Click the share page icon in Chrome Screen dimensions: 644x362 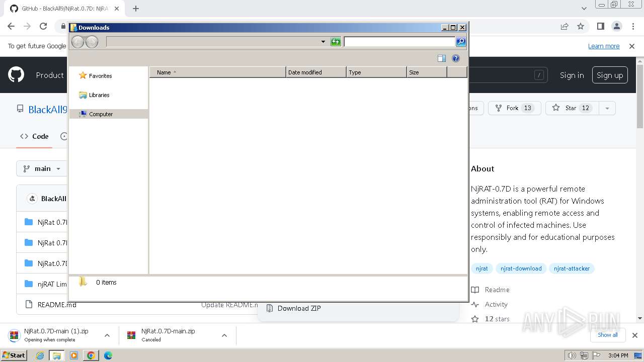pyautogui.click(x=565, y=26)
